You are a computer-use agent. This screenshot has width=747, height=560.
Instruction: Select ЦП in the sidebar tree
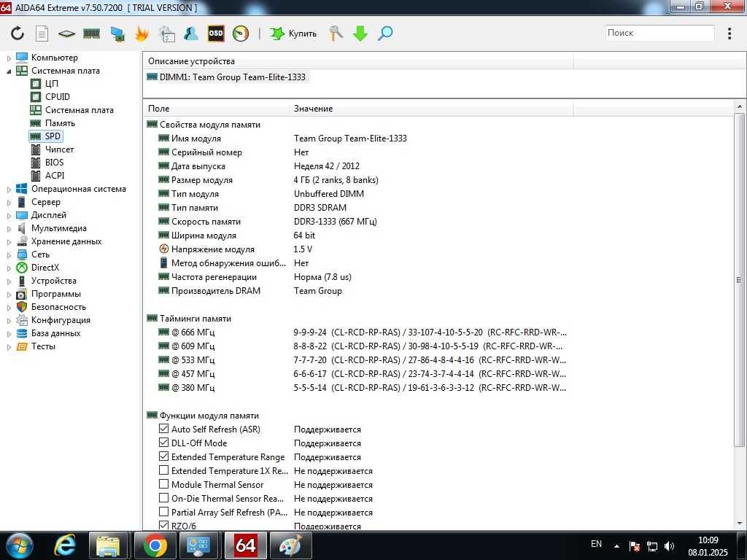pos(52,84)
